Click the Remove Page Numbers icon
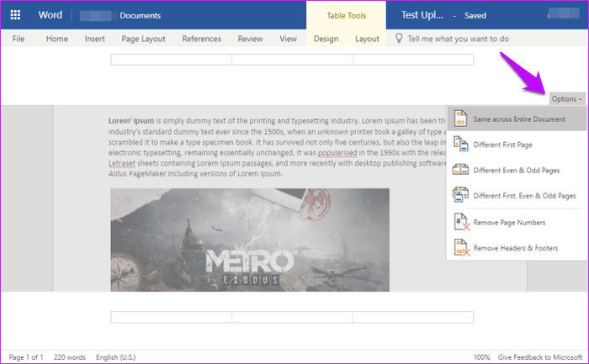 pos(462,222)
